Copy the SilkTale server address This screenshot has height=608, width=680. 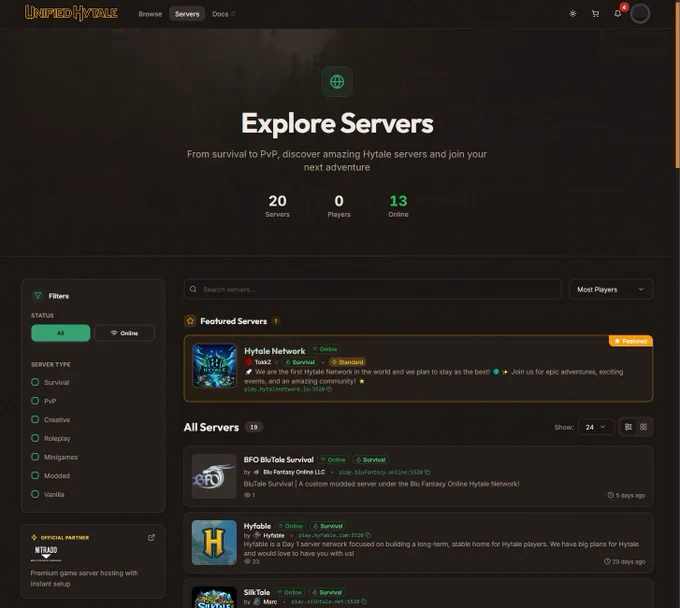pyautogui.click(x=364, y=601)
